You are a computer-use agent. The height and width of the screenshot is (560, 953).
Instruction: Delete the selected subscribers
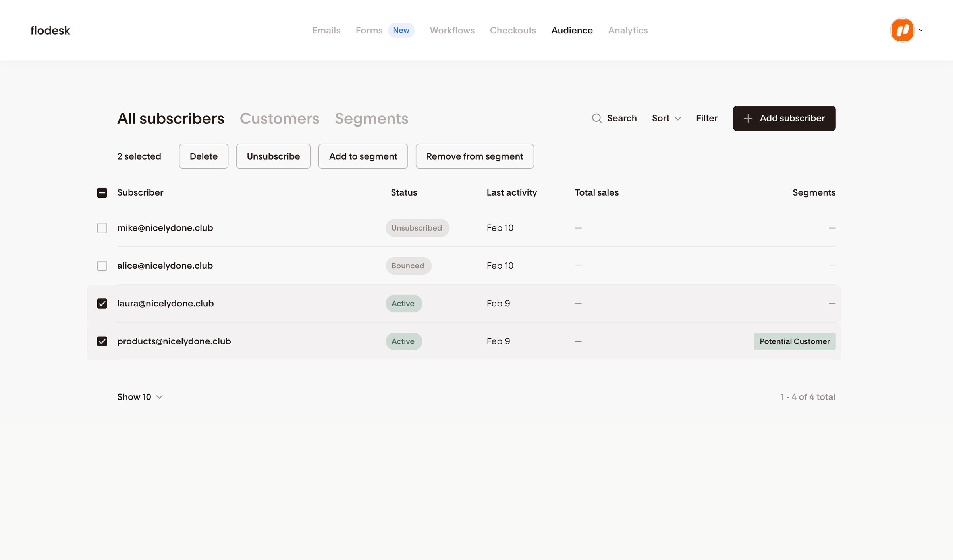click(203, 156)
